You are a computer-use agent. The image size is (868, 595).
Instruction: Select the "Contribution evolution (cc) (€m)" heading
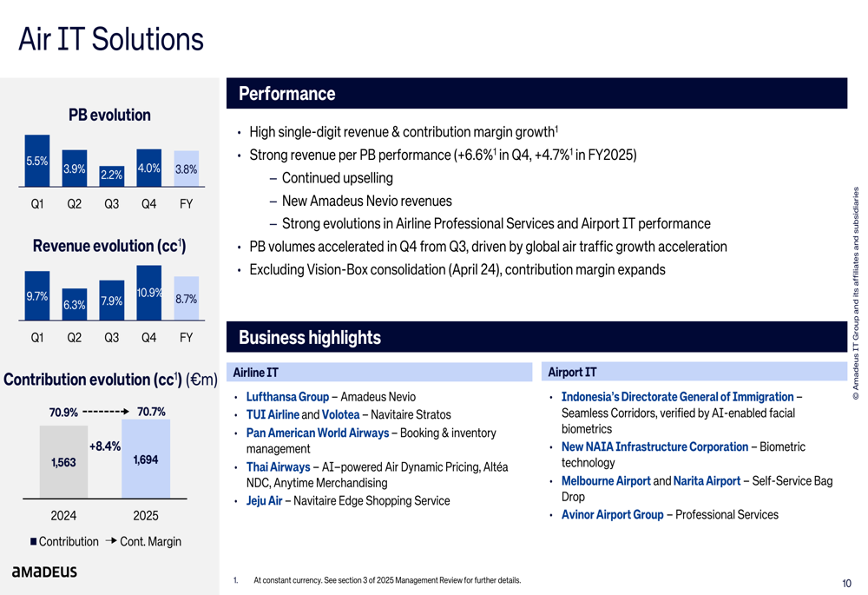click(111, 380)
